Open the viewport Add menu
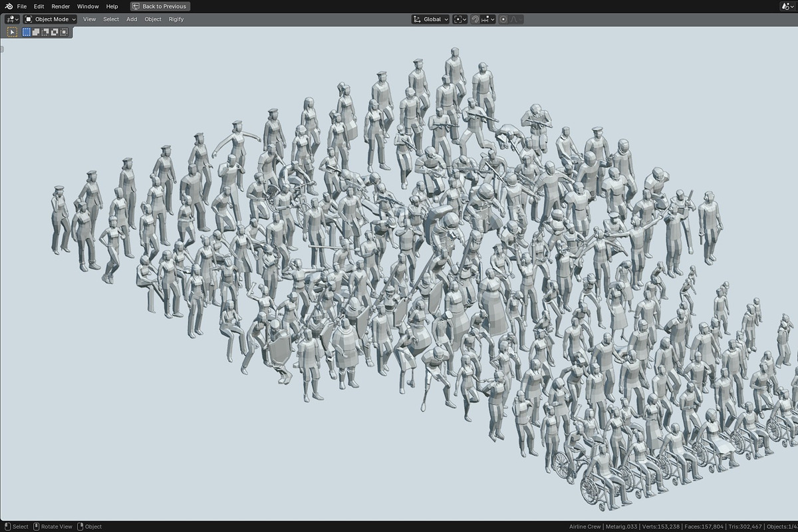Image resolution: width=798 pixels, height=532 pixels. (x=132, y=19)
